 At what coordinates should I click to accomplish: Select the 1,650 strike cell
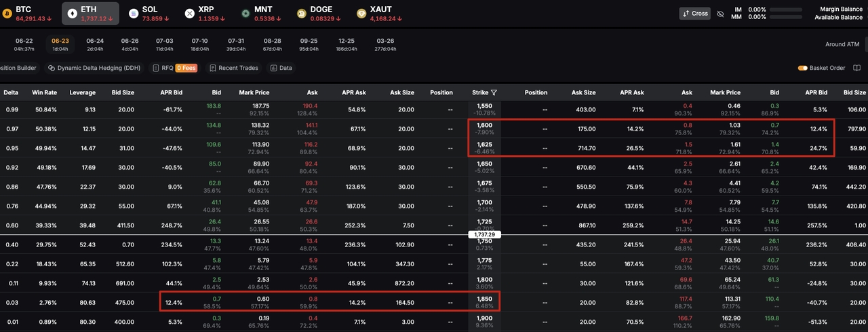(484, 167)
